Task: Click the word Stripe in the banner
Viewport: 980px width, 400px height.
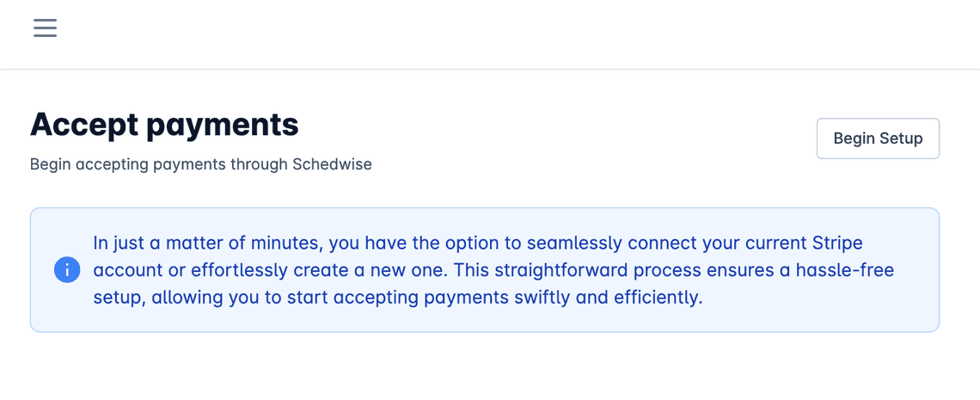Action: tap(829, 243)
